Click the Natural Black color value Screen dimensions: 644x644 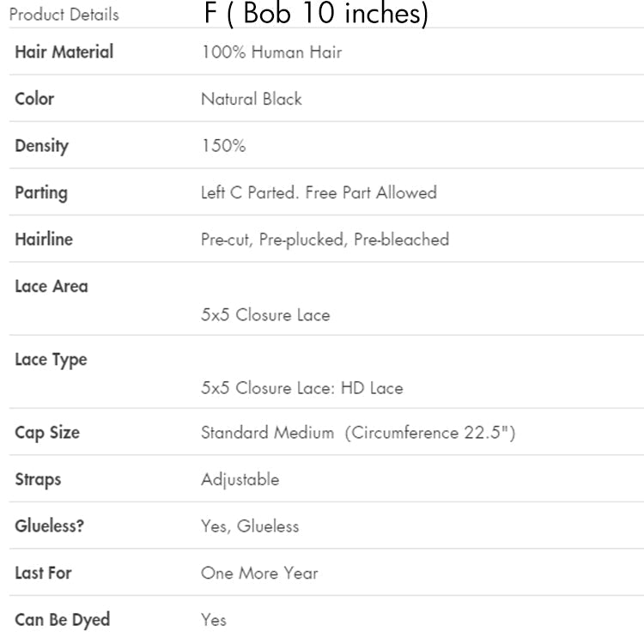pos(252,99)
